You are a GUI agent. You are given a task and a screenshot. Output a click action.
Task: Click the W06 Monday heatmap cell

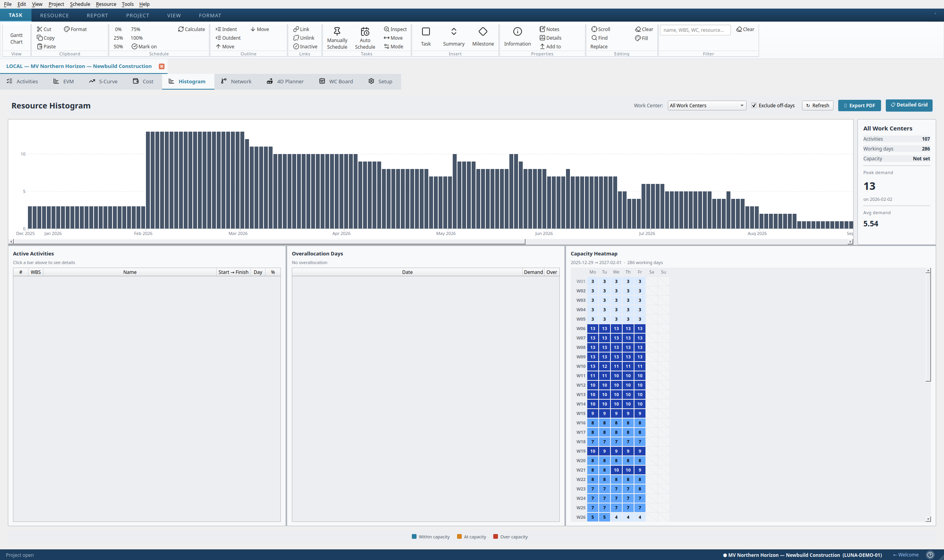click(x=592, y=329)
